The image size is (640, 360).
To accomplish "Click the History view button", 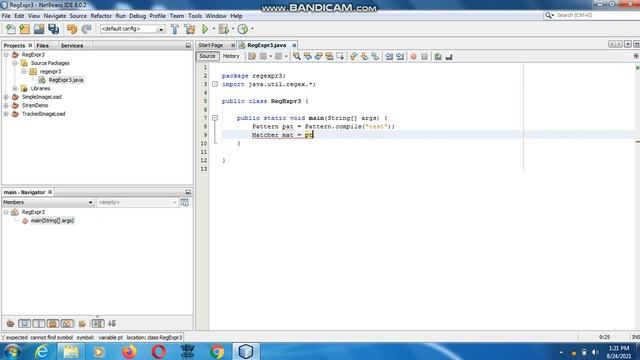I will click(231, 56).
